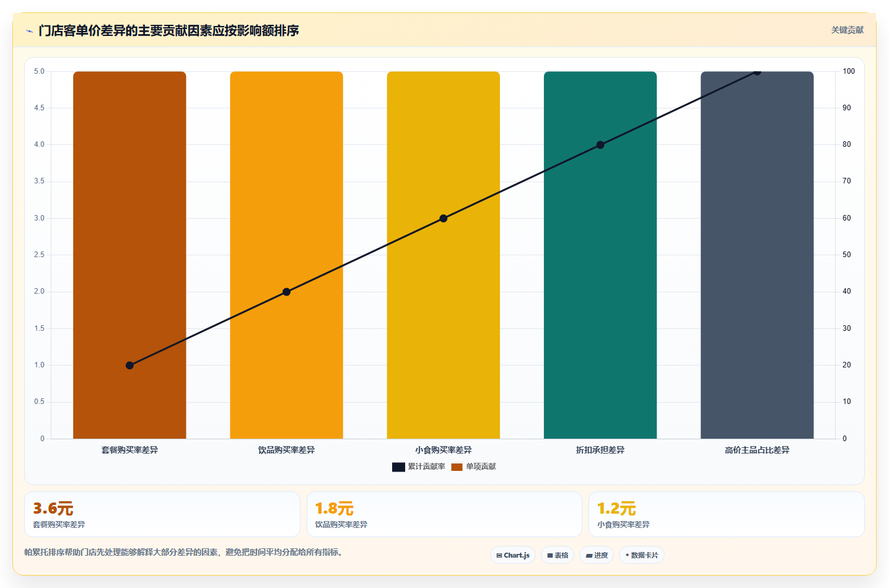Click the 1.2元 value
This screenshot has width=889, height=588.
pyautogui.click(x=616, y=509)
